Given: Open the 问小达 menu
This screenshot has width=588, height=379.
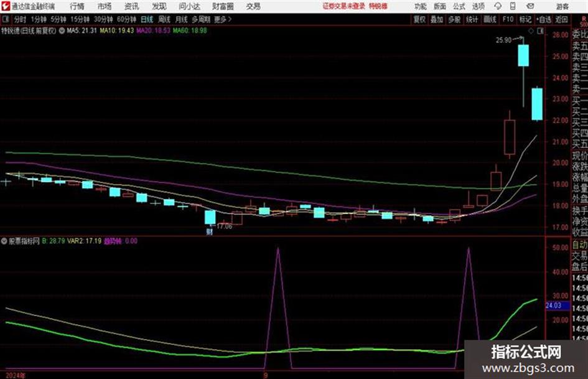Looking at the screenshot, I should coord(189,6).
